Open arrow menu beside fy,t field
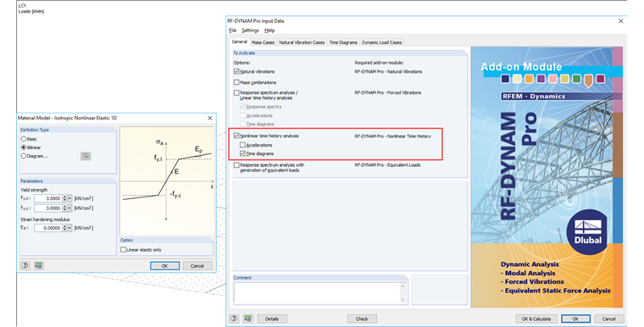Screen dimensions: 644x327 (69, 198)
